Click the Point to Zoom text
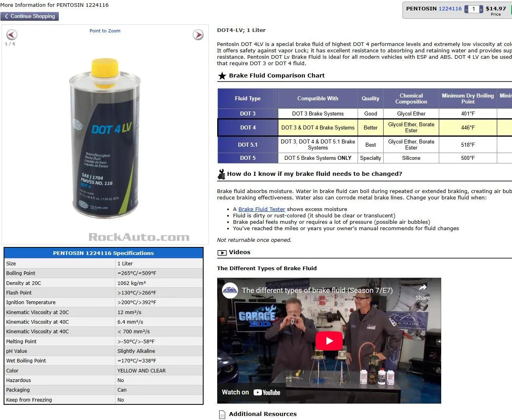512x420 pixels. (x=105, y=31)
